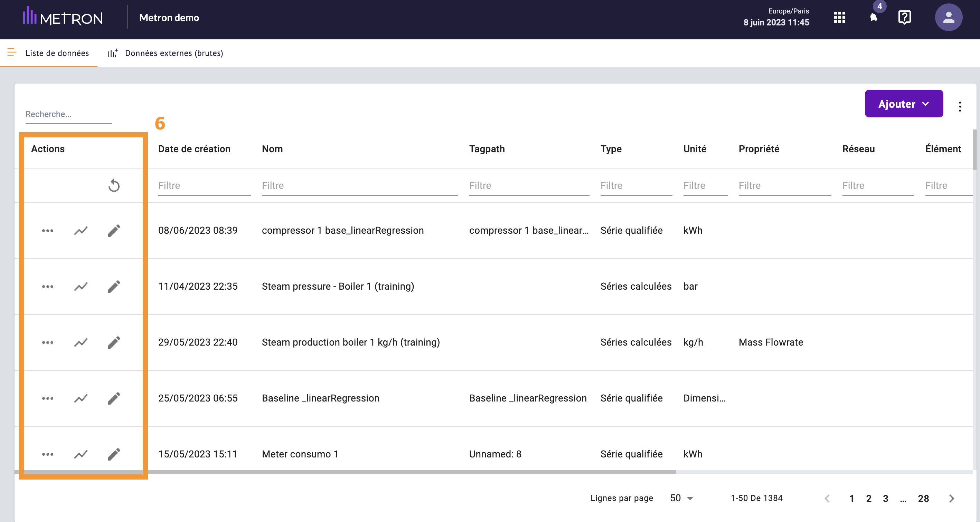Click the Metron logo

63,16
